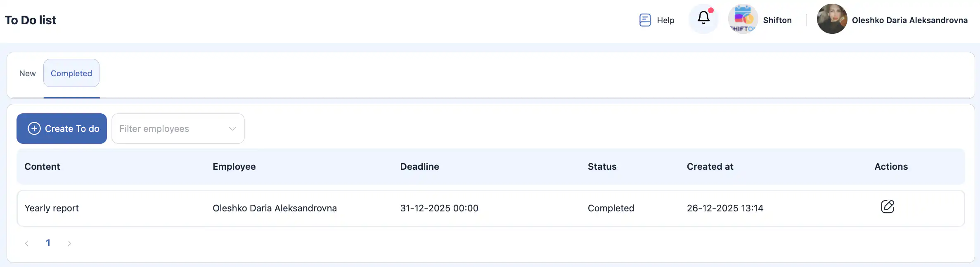Open the user profile avatar photo

coord(832,19)
